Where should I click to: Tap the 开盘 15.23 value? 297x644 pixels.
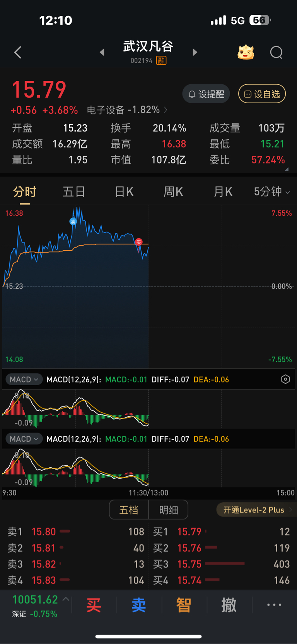tap(75, 128)
